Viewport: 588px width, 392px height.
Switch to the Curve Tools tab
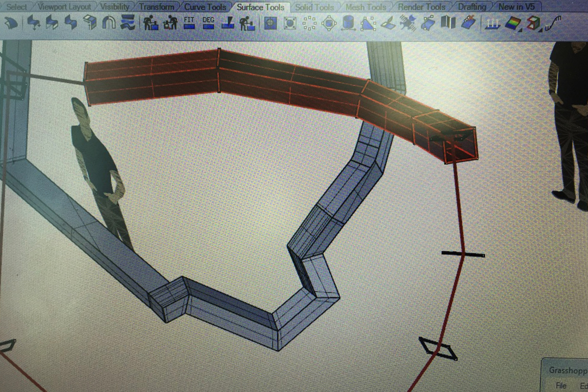click(205, 7)
